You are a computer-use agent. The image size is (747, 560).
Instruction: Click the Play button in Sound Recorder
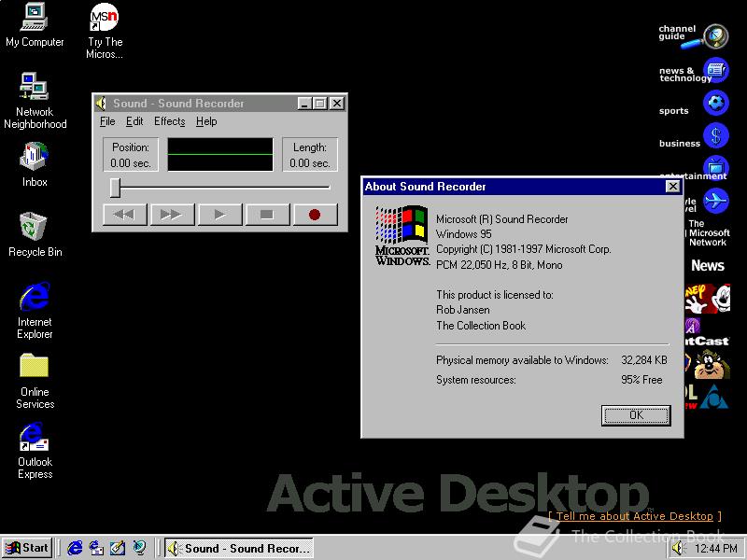[x=220, y=215]
